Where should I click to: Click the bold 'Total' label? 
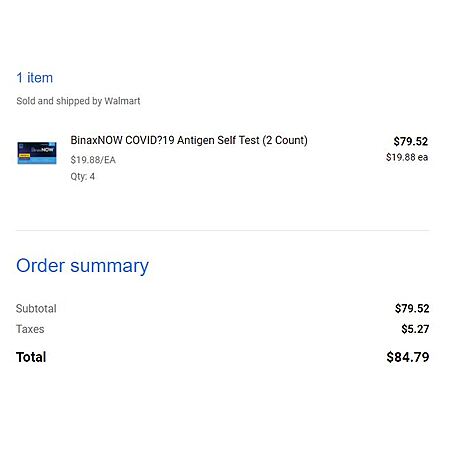pos(31,357)
